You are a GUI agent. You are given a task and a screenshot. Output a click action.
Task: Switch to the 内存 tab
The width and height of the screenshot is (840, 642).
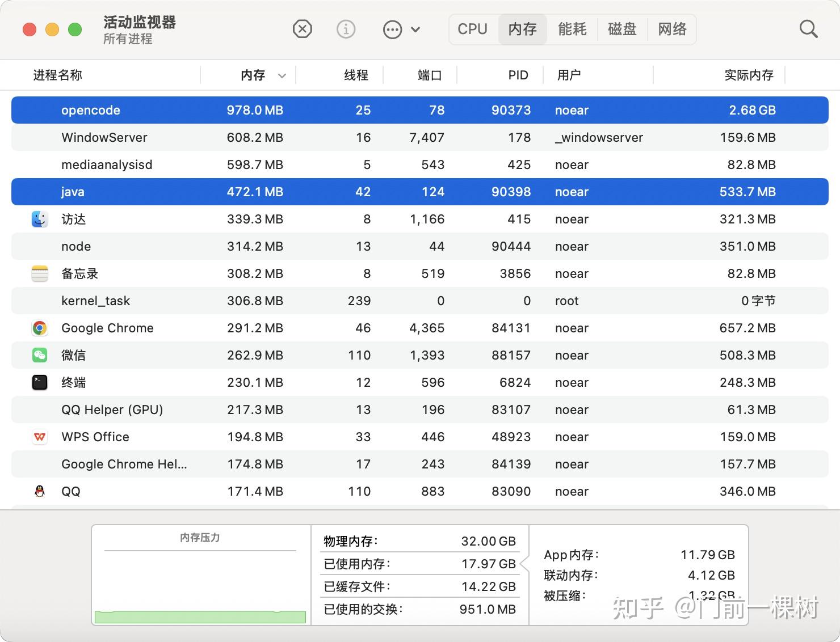point(523,29)
